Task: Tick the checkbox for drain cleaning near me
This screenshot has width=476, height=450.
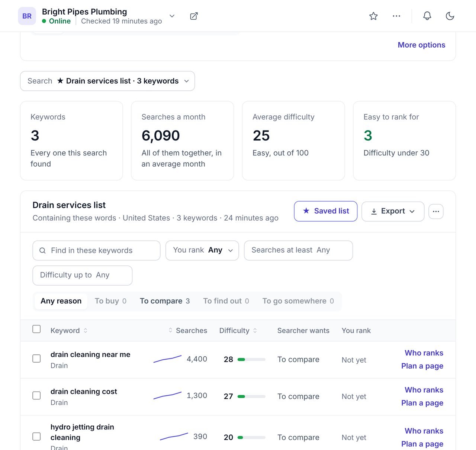Action: pos(36,359)
